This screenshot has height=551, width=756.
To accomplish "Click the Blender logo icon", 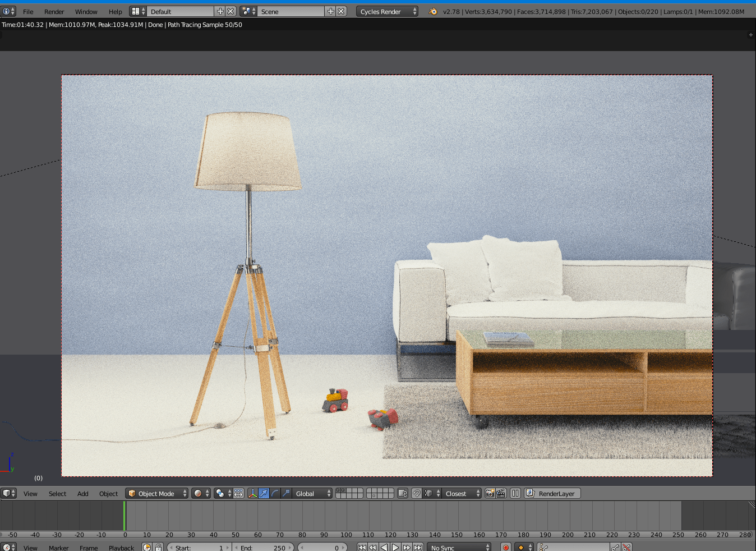I will coord(433,11).
